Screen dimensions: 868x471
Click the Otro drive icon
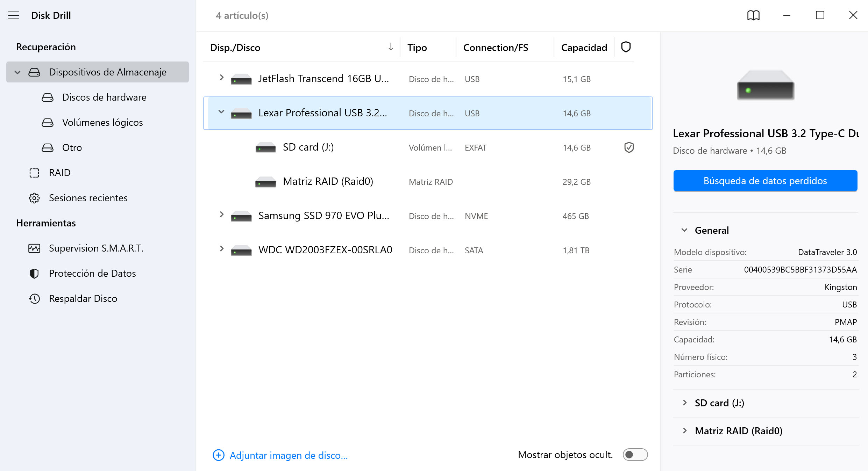pos(48,147)
